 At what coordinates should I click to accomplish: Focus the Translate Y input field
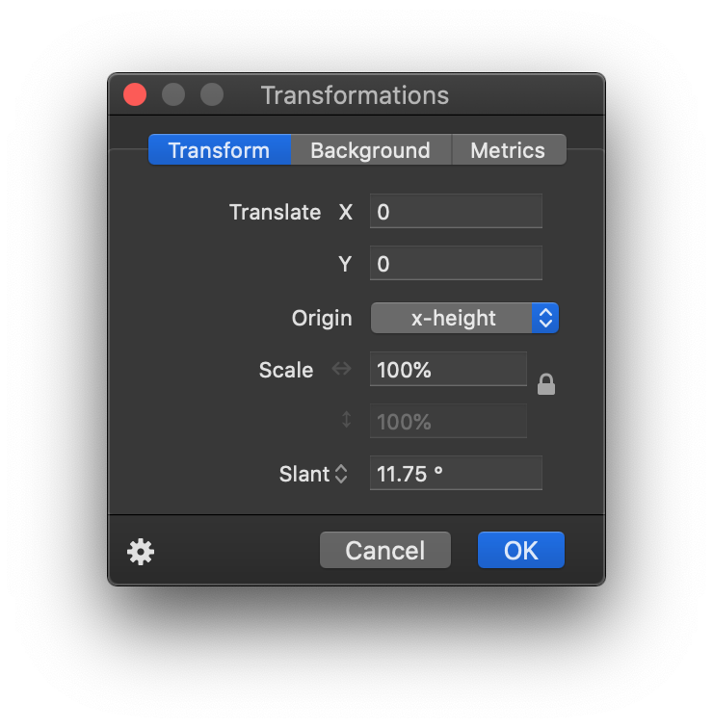(x=456, y=264)
